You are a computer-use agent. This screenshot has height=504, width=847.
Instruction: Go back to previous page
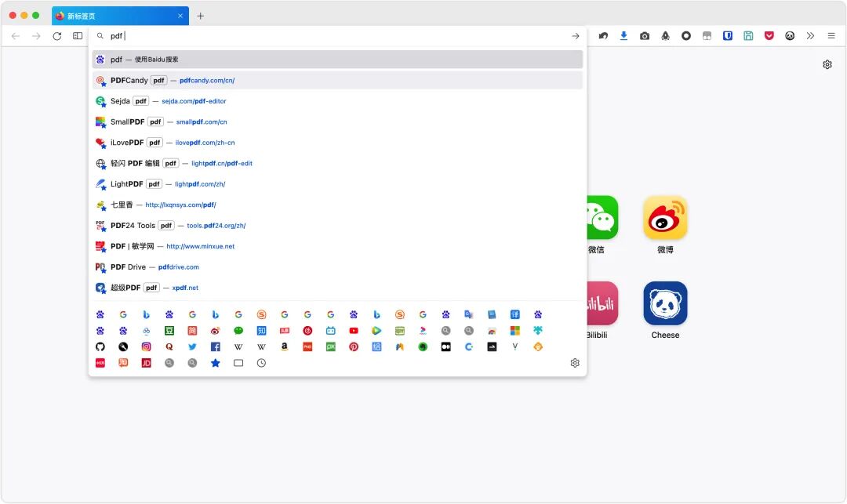(16, 36)
